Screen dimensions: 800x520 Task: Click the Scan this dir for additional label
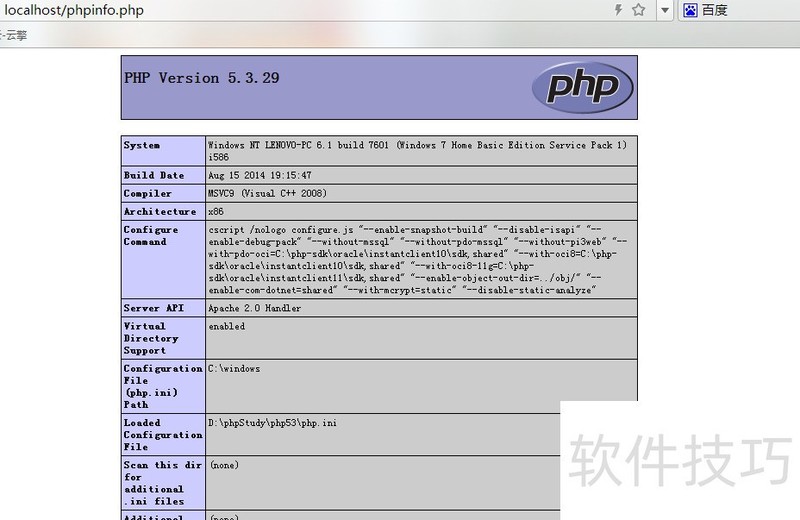click(x=163, y=483)
